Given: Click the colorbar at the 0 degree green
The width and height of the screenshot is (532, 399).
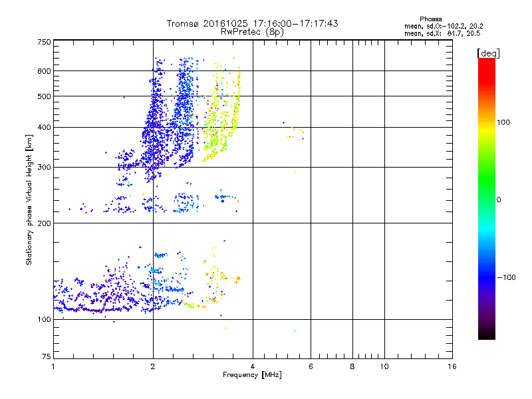Looking at the screenshot, I should coord(487,199).
